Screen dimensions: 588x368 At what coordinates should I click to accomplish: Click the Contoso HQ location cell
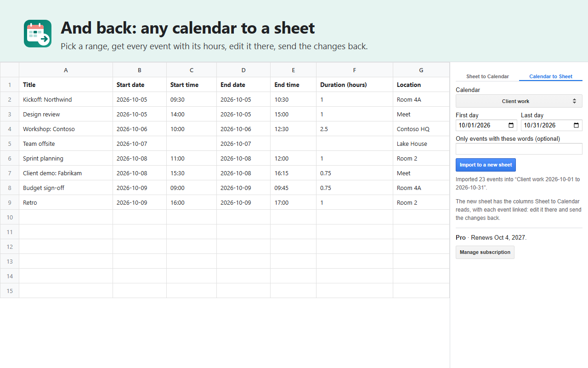point(421,129)
